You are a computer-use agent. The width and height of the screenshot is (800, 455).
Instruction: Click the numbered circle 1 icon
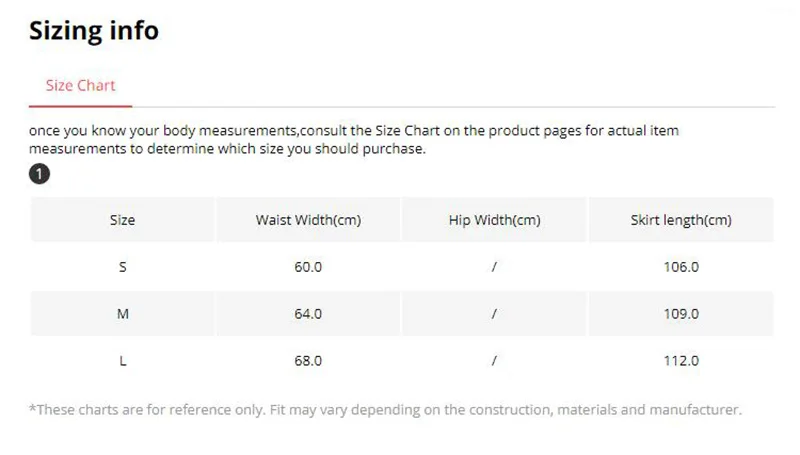[x=39, y=174]
